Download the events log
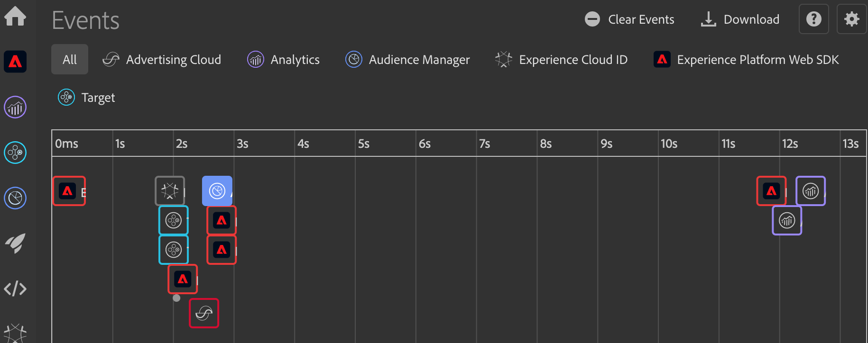This screenshot has height=343, width=868. click(x=740, y=19)
